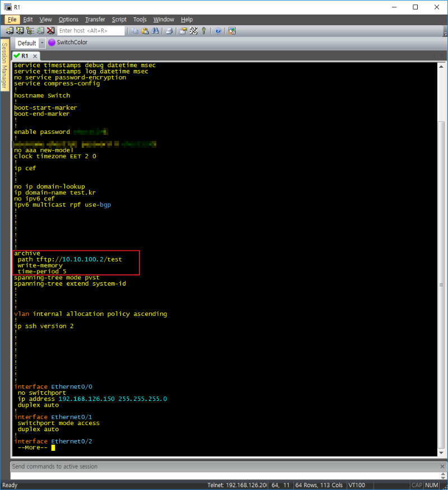Screen dimensions: 448x490
Task: Click the Paste clipboard icon
Action: point(145,31)
